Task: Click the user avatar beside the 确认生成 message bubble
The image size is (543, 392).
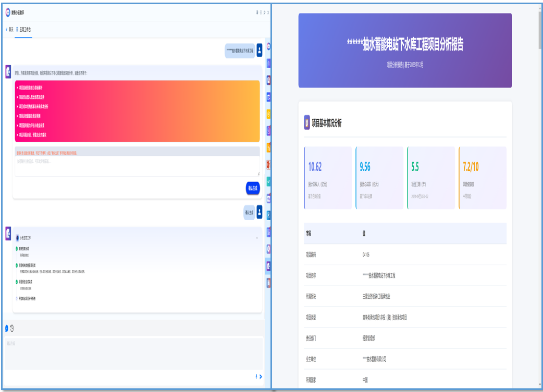Action: [x=260, y=212]
